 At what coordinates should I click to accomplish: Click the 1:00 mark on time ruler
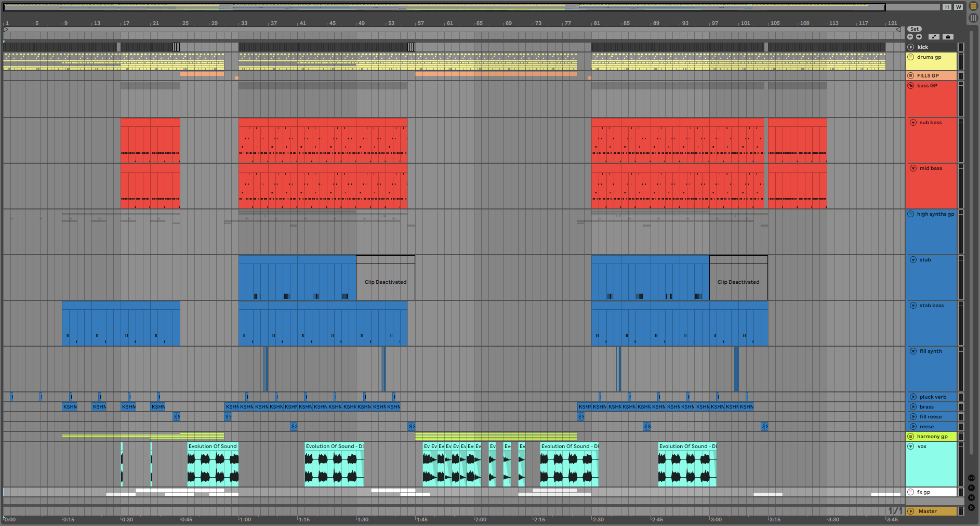(x=245, y=519)
